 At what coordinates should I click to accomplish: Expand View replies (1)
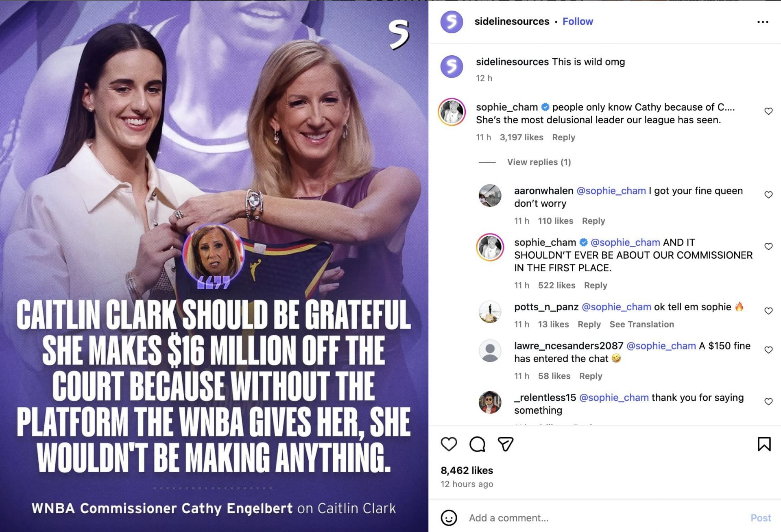coord(539,162)
